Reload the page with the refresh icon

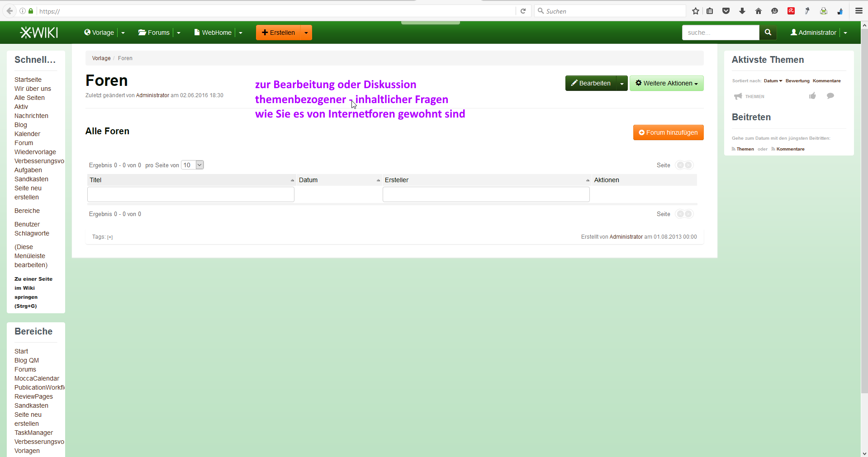pyautogui.click(x=523, y=11)
